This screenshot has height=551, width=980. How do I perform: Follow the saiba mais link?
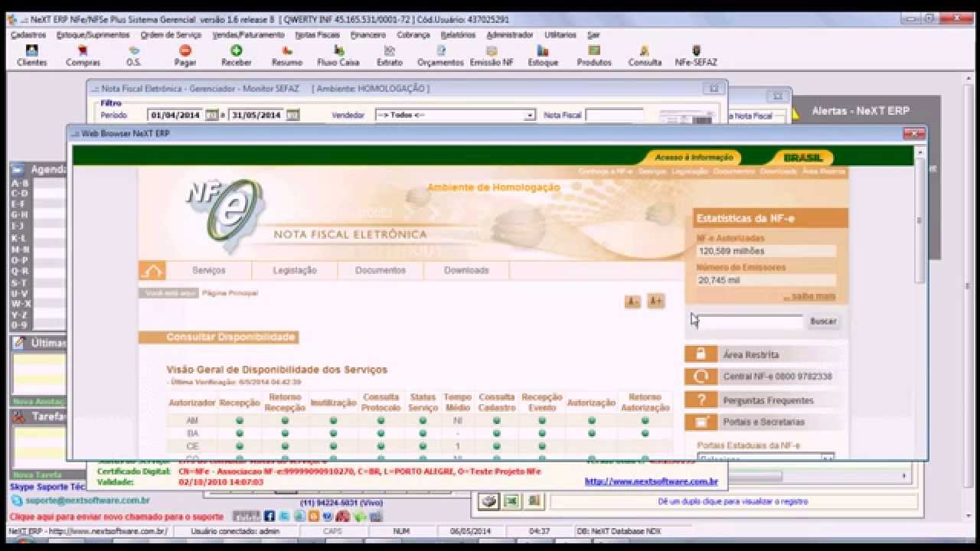(809, 296)
